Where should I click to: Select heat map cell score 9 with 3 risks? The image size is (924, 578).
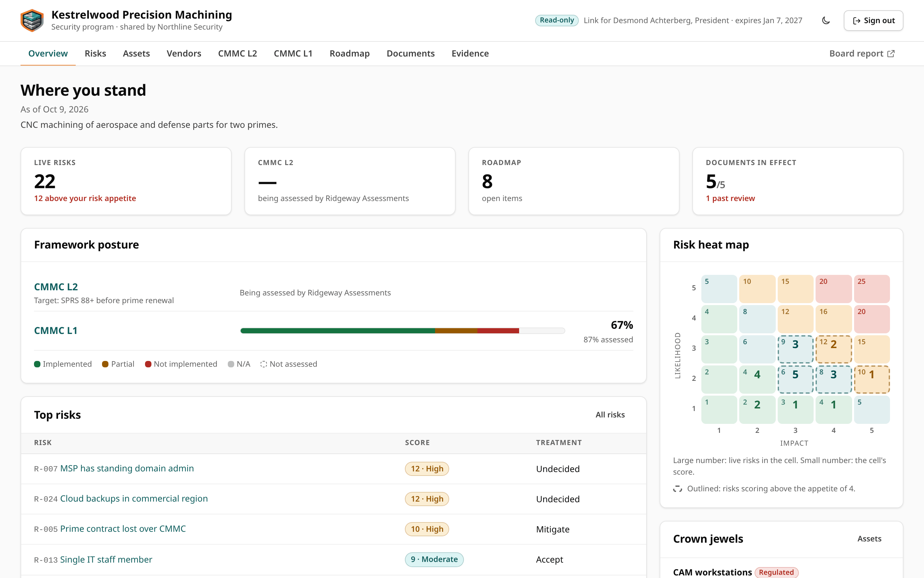click(795, 349)
